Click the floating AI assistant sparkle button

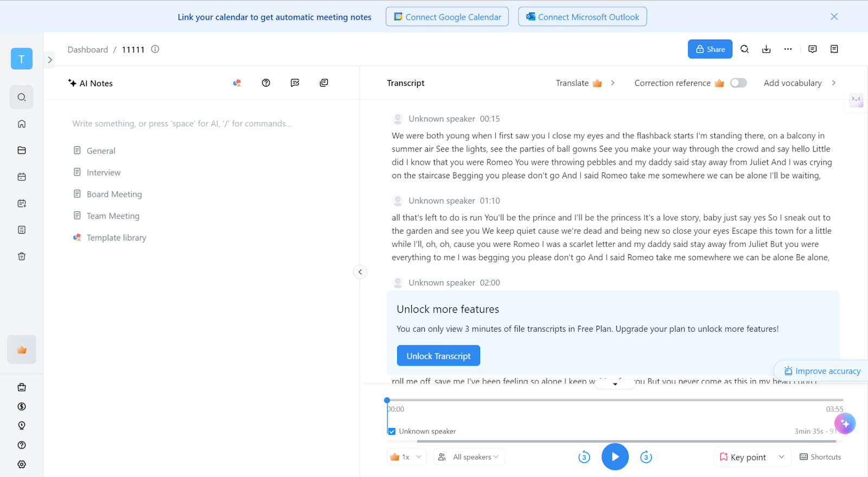pyautogui.click(x=845, y=423)
